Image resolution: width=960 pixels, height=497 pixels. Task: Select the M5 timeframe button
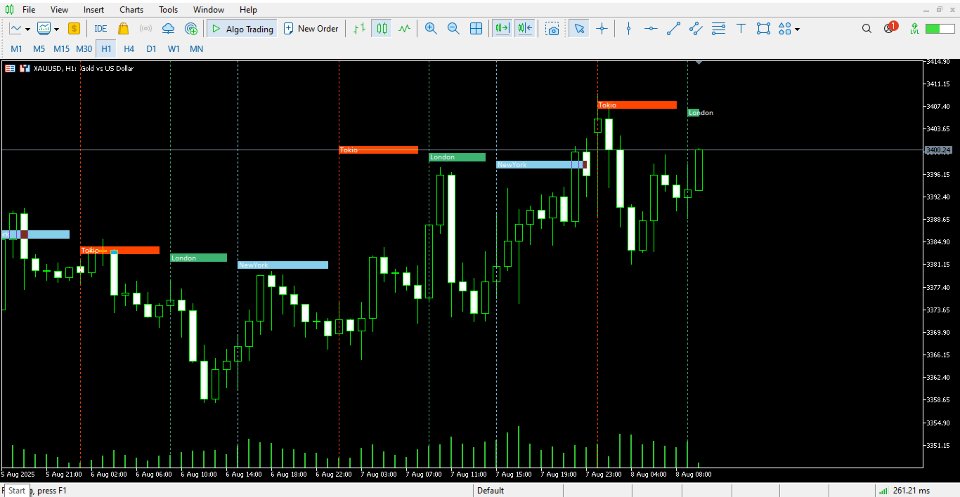(39, 48)
